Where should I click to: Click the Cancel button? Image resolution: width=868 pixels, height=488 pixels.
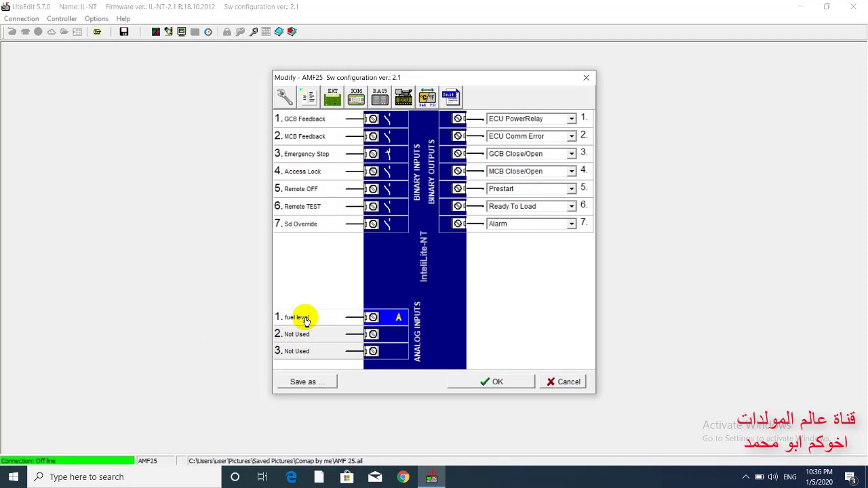pos(564,382)
